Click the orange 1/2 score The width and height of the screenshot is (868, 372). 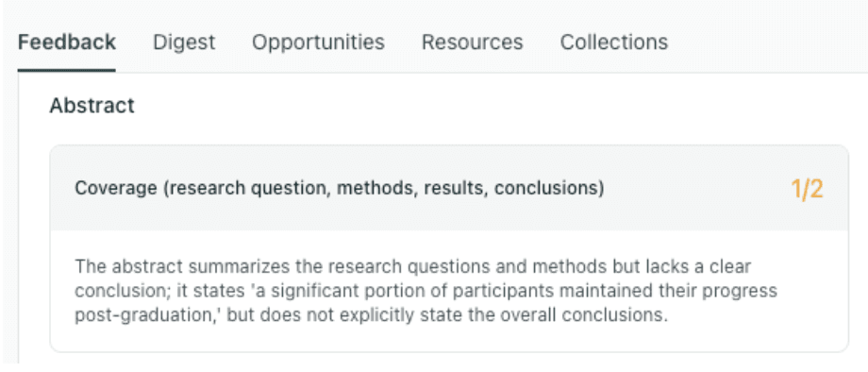807,190
